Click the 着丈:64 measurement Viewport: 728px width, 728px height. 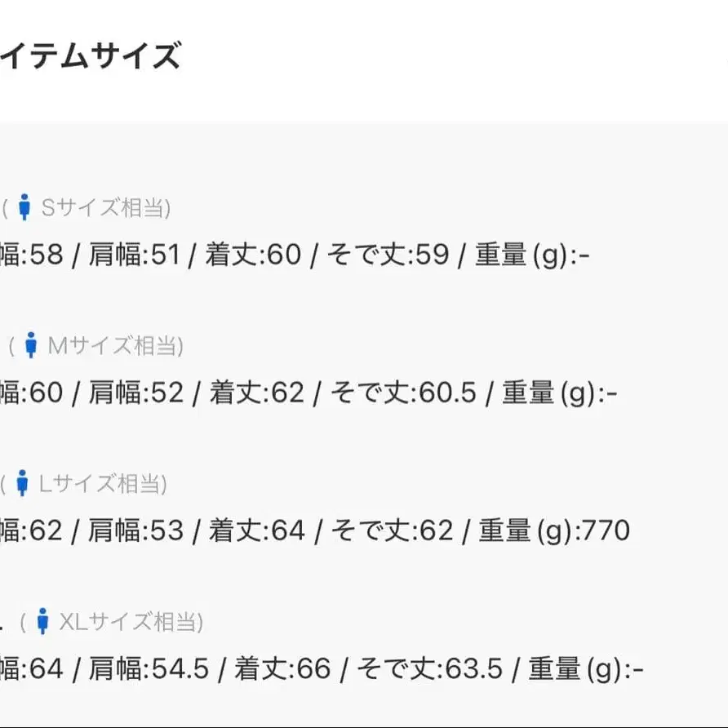tap(257, 531)
